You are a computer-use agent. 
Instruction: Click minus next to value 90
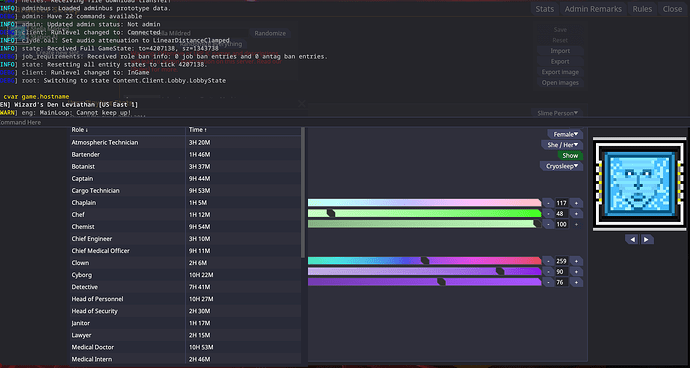tap(548, 272)
